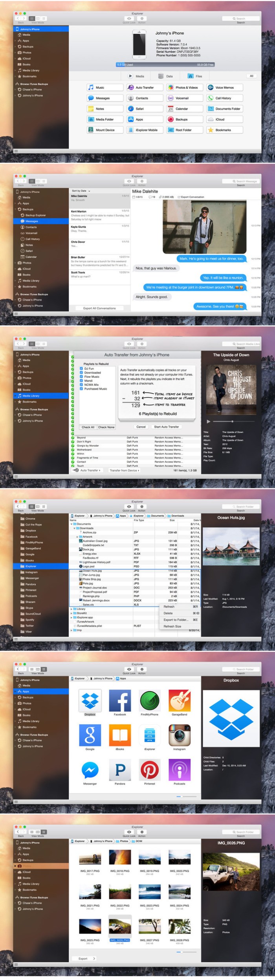The width and height of the screenshot is (275, 980).
Task: Choose the Instagram app in the grid
Action: coord(179,735)
